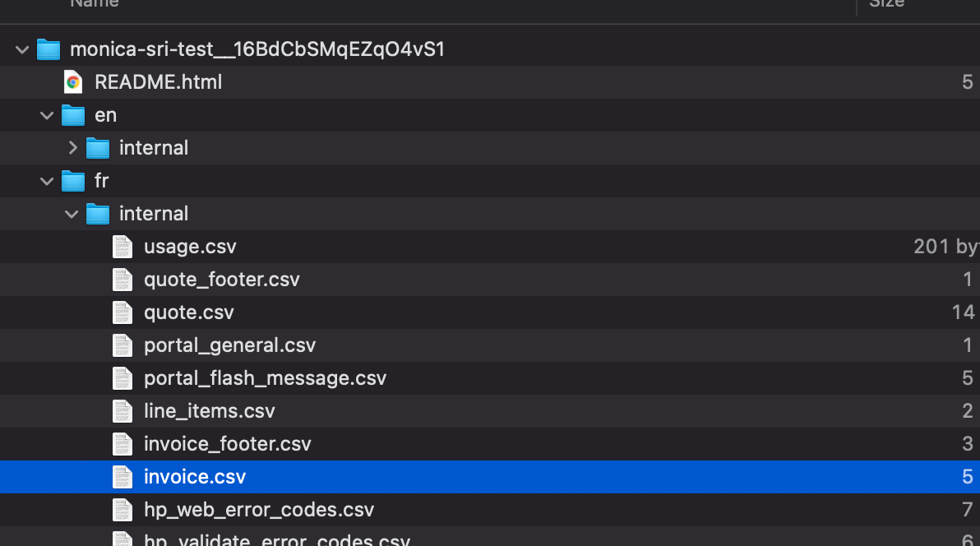
Task: Expand the internal folder under en
Action: pyautogui.click(x=72, y=148)
